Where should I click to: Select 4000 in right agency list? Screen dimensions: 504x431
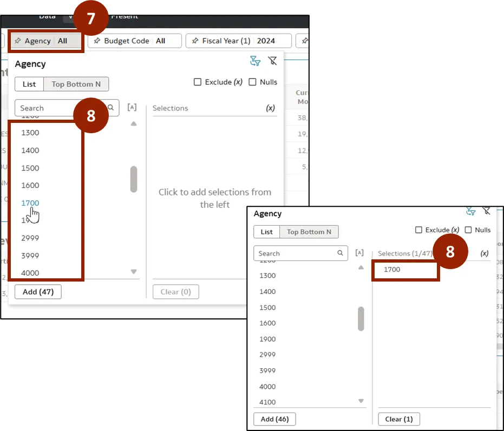[x=268, y=387]
